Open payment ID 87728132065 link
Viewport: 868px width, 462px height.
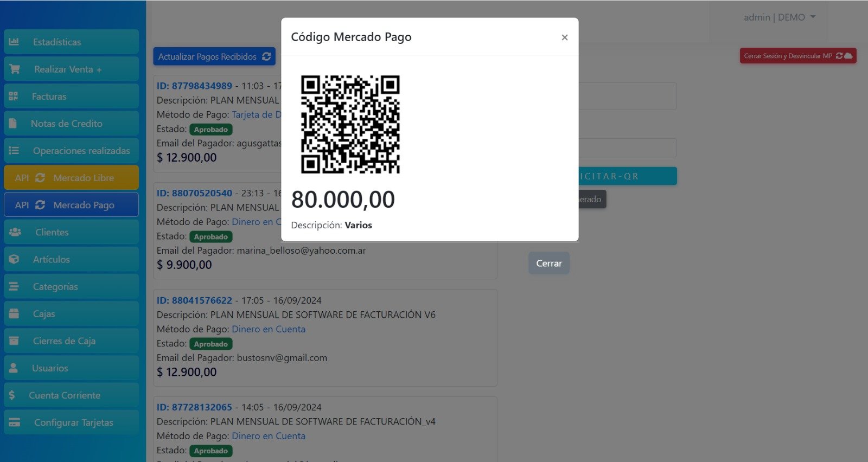click(x=194, y=407)
